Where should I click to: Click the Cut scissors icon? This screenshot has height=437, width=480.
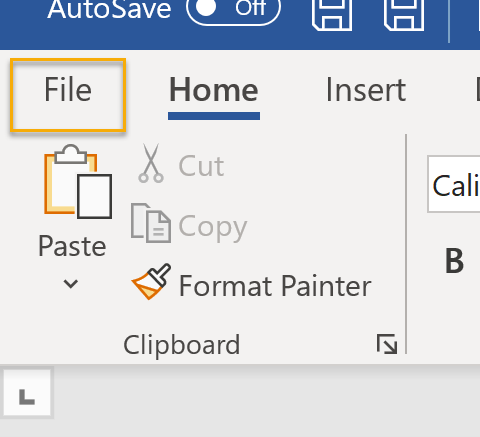[151, 163]
